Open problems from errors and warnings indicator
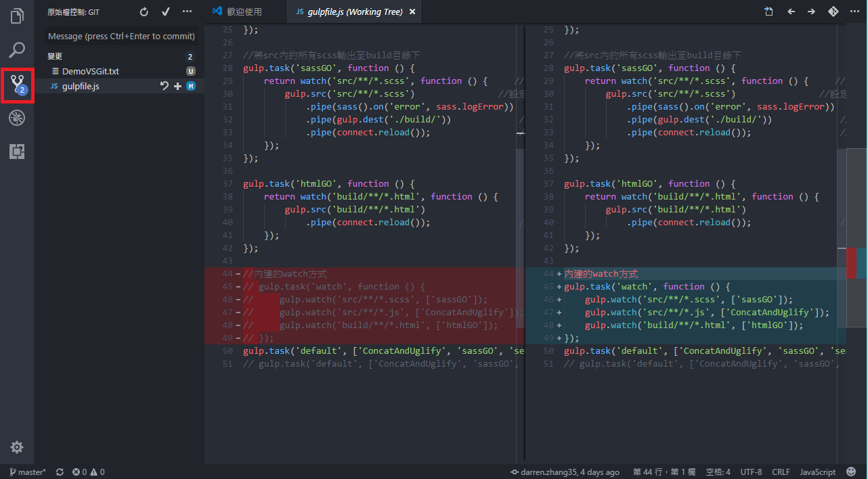The height and width of the screenshot is (479, 868). click(x=89, y=472)
